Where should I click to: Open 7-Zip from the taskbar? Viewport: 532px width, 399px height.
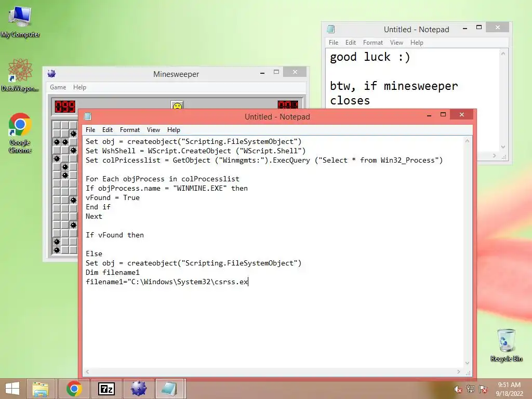click(106, 389)
